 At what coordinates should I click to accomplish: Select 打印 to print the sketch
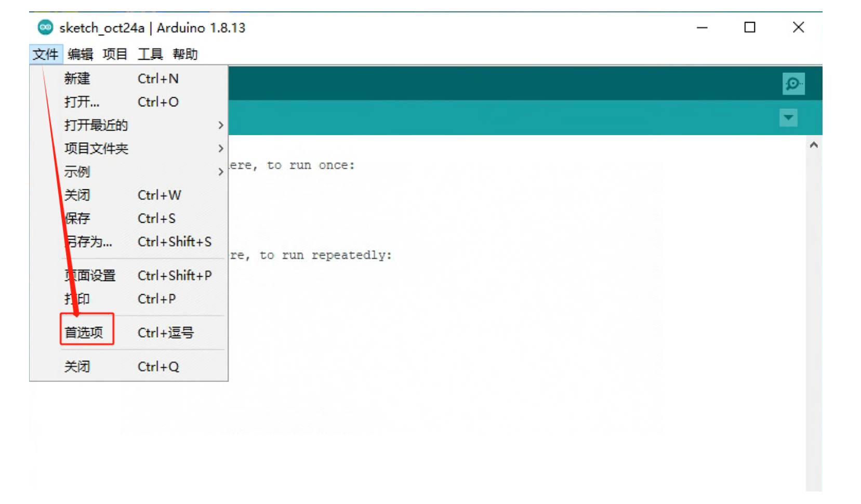pos(77,299)
